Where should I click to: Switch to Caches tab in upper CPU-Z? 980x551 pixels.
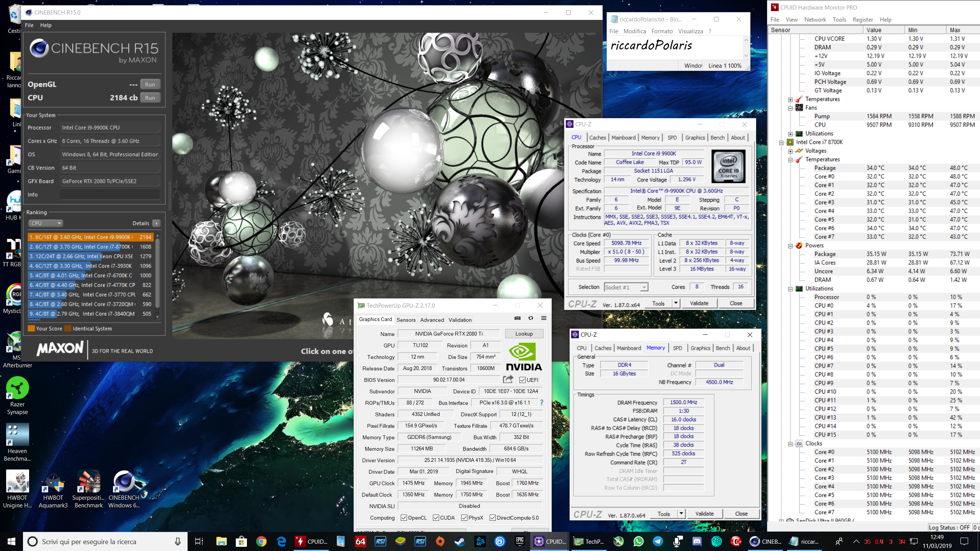point(598,137)
